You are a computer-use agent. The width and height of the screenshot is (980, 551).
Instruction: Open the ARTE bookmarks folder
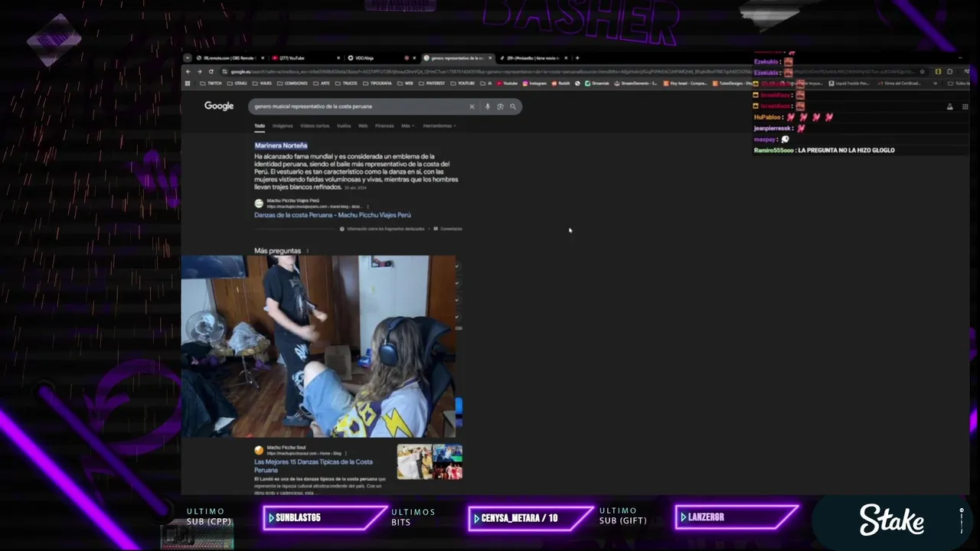(322, 83)
